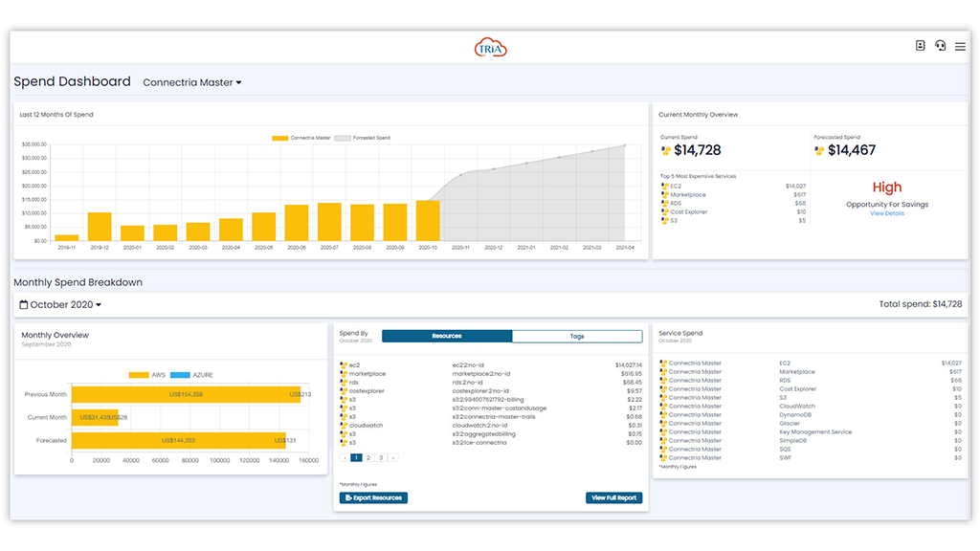The image size is (980, 551).
Task: Click AWS icon next to Forecasted Spend $14,467
Action: click(x=819, y=150)
